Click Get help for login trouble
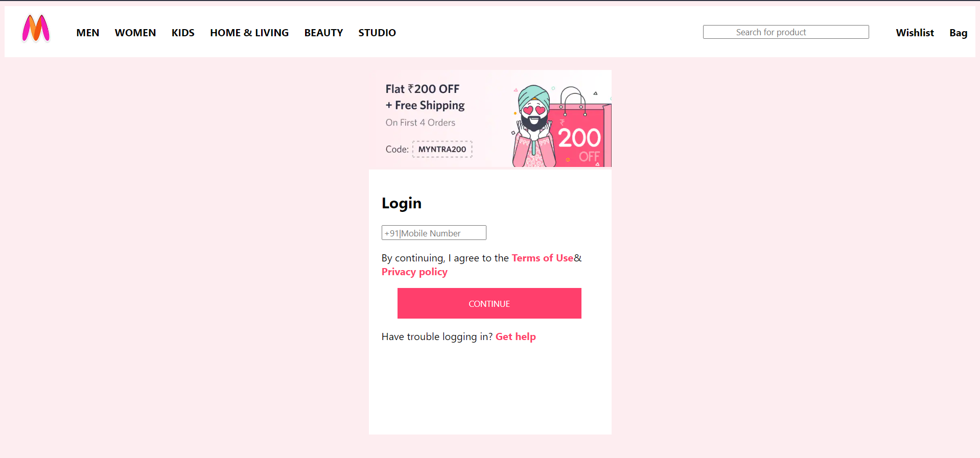980x458 pixels. tap(515, 336)
